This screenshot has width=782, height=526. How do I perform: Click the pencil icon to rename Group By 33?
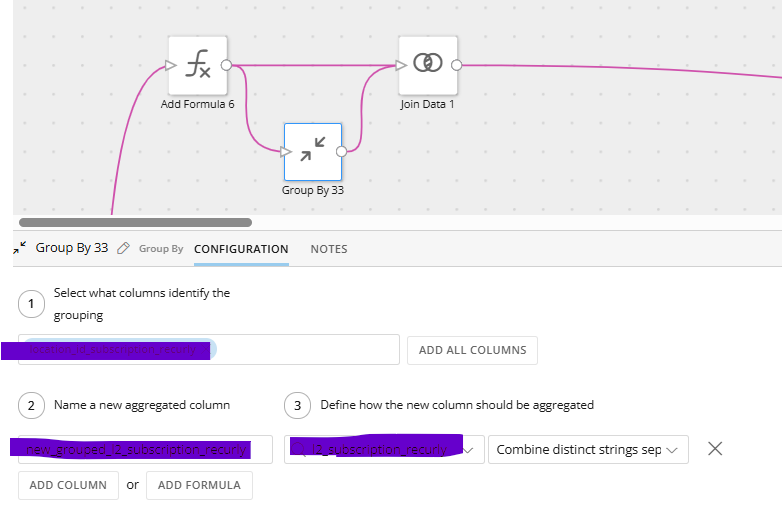[123, 248]
